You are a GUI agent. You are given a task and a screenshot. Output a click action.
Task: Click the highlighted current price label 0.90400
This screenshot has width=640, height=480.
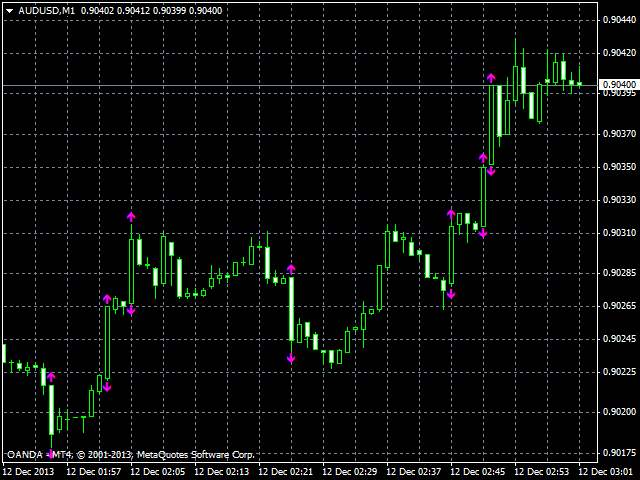click(x=619, y=84)
